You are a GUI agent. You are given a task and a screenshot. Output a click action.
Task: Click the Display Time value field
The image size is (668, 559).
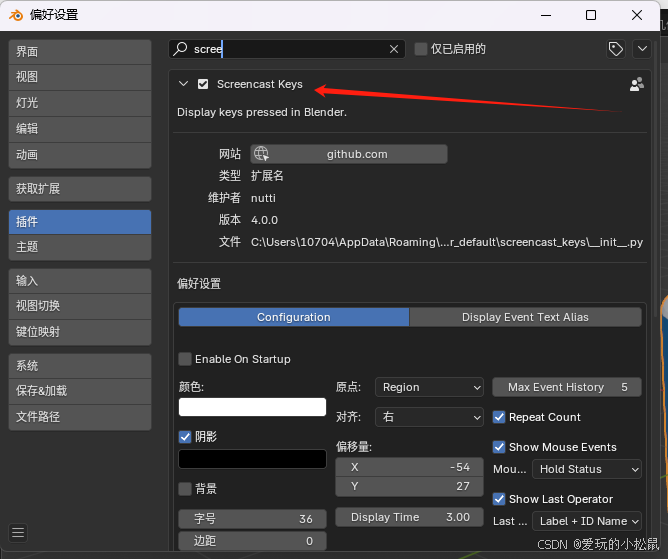click(x=409, y=517)
